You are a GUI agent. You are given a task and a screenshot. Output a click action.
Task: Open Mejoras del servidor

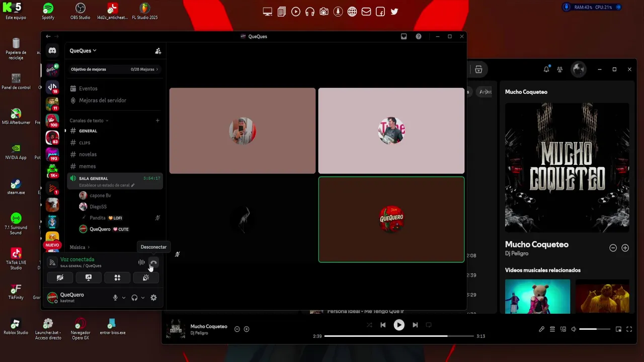[115, 101]
